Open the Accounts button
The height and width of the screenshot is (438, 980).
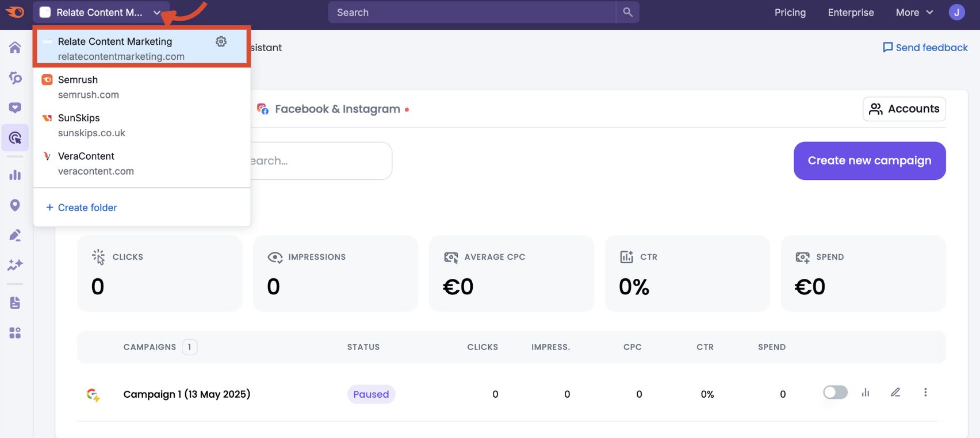click(904, 109)
